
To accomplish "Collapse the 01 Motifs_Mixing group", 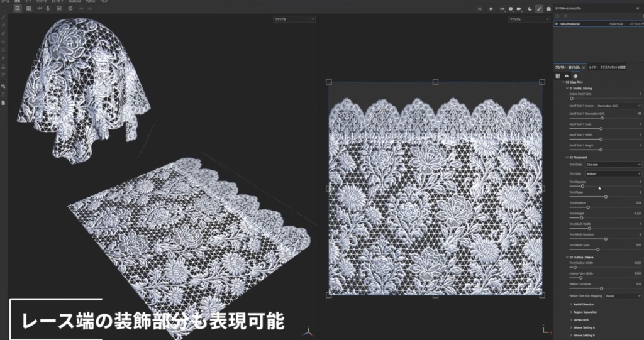I will (567, 88).
